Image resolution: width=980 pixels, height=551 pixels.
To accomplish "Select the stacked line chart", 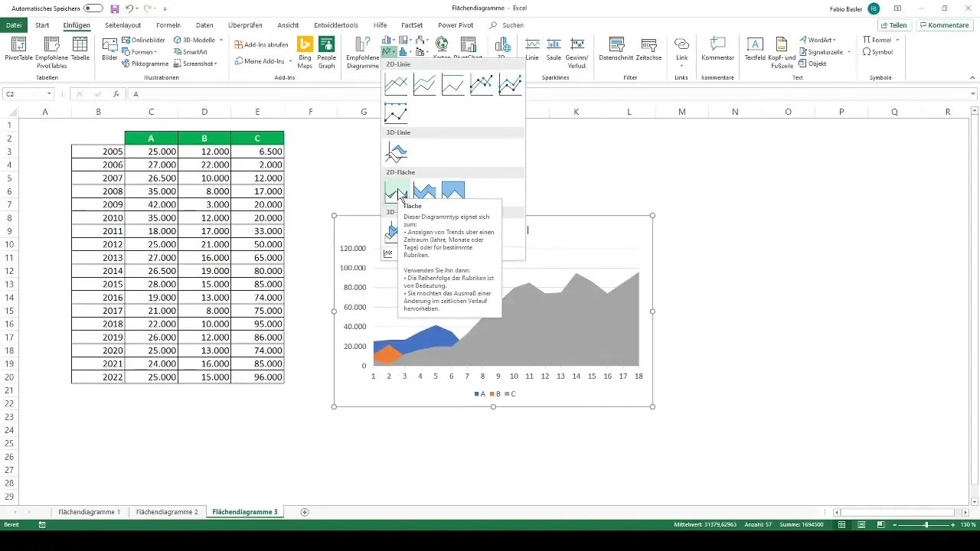I will (424, 84).
